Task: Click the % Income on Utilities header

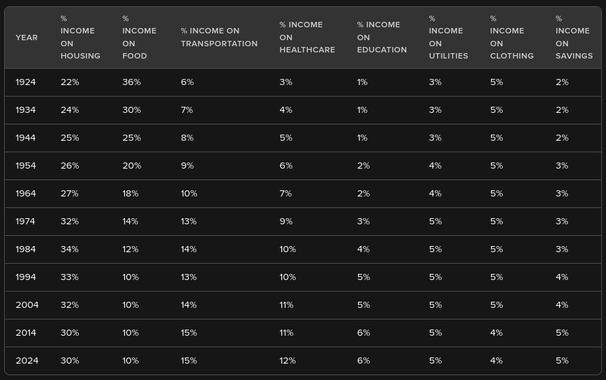Action: point(448,37)
